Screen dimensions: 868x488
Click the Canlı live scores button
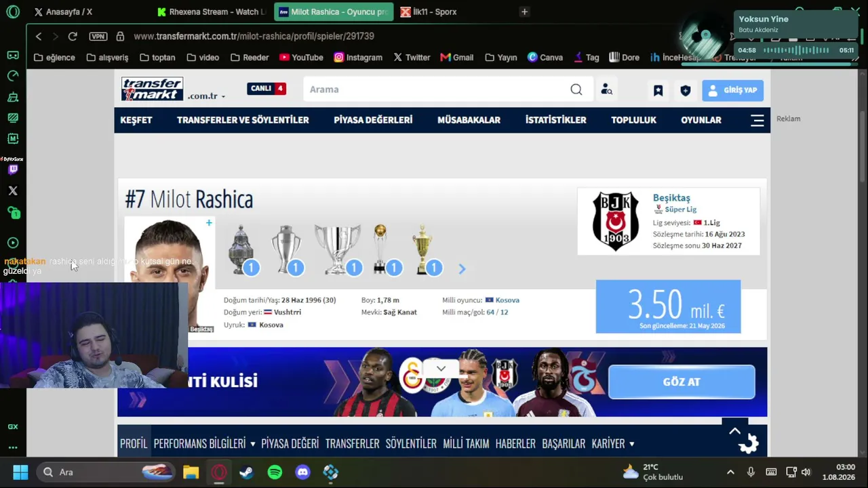point(267,89)
